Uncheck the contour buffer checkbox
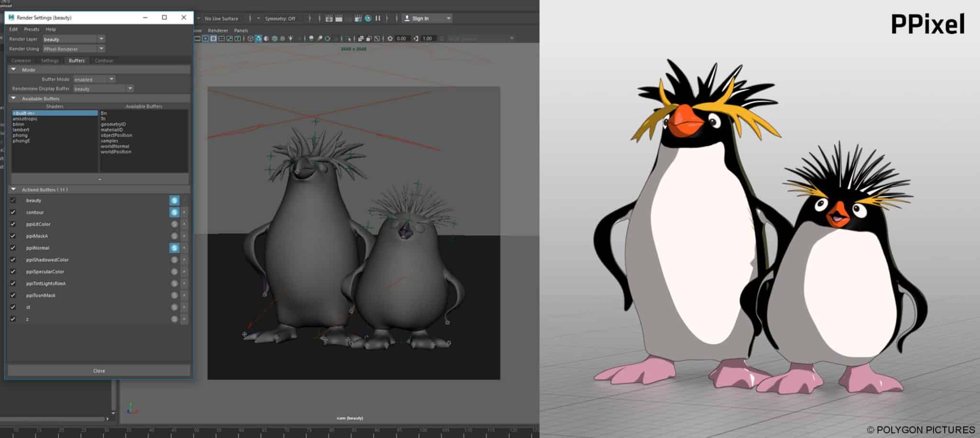The image size is (980, 438). click(x=13, y=212)
